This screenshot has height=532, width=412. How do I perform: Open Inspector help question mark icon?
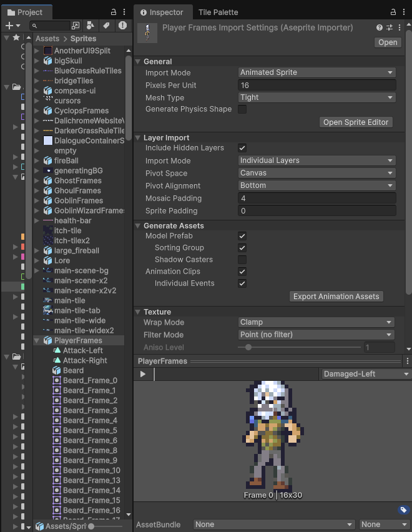[380, 28]
